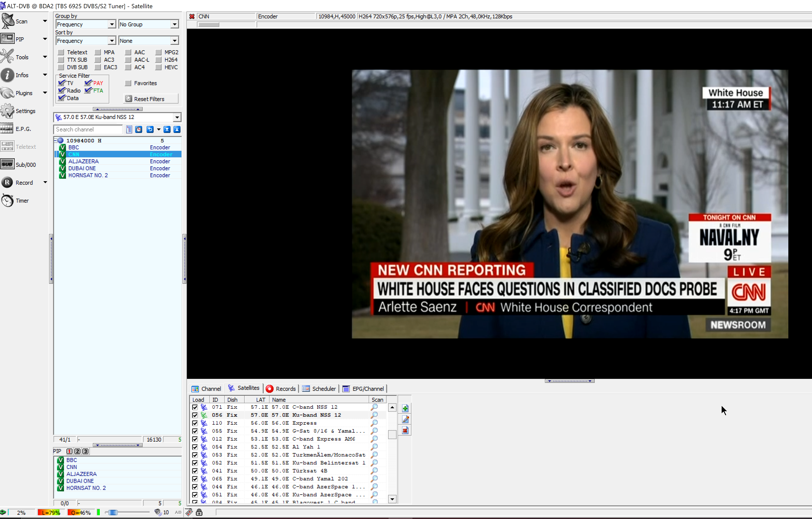Click the Reset Filters button
The image size is (812, 519).
pos(151,99)
